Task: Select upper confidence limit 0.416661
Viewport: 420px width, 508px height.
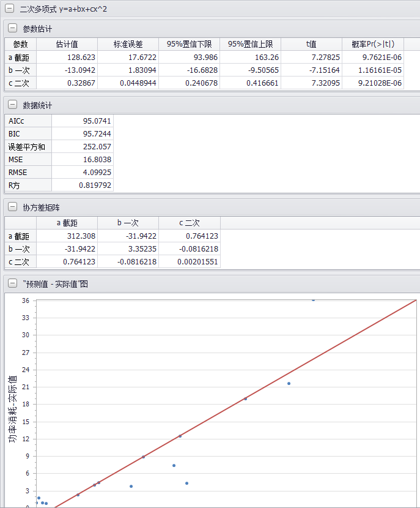Action: click(251, 83)
